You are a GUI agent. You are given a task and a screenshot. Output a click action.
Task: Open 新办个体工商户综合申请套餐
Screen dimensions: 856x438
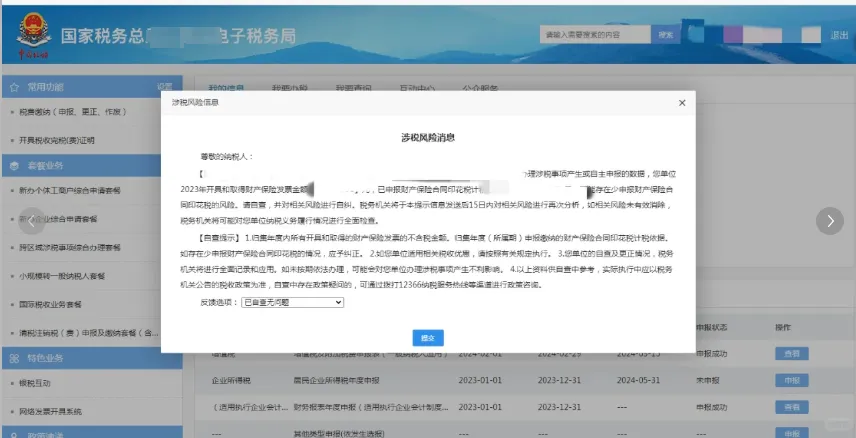(x=70, y=191)
